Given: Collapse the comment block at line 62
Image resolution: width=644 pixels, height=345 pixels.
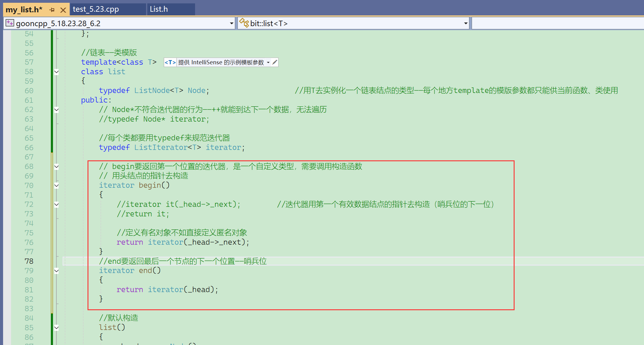Looking at the screenshot, I should point(56,110).
